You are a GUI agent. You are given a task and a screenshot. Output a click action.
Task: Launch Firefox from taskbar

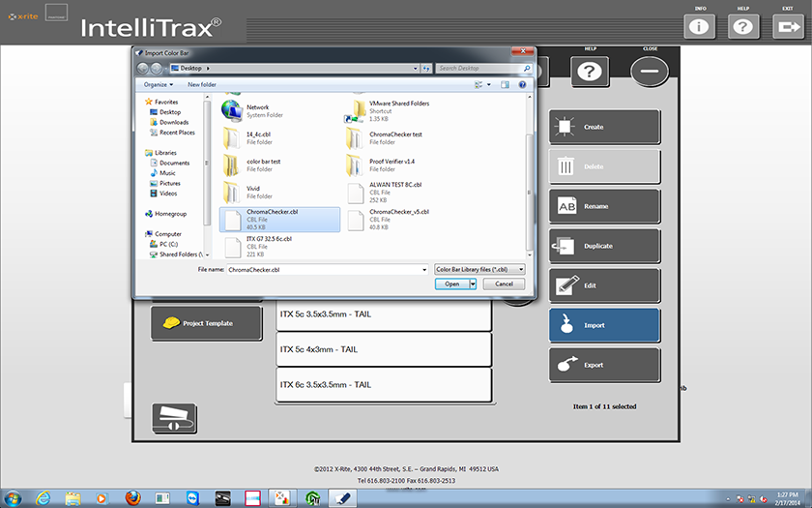point(132,498)
